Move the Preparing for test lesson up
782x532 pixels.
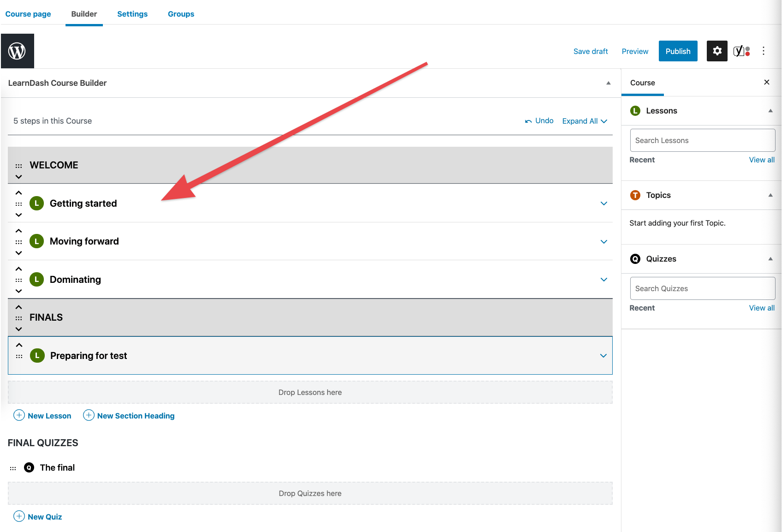point(19,345)
